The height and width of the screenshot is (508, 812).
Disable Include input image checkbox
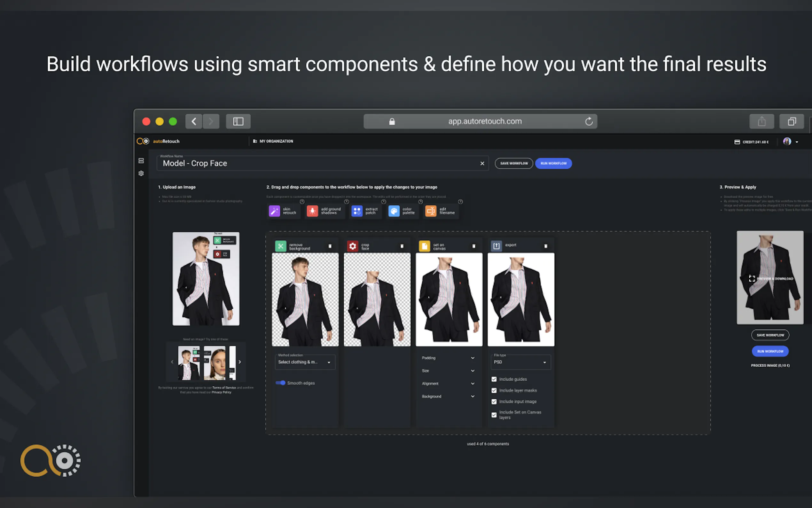[494, 402]
